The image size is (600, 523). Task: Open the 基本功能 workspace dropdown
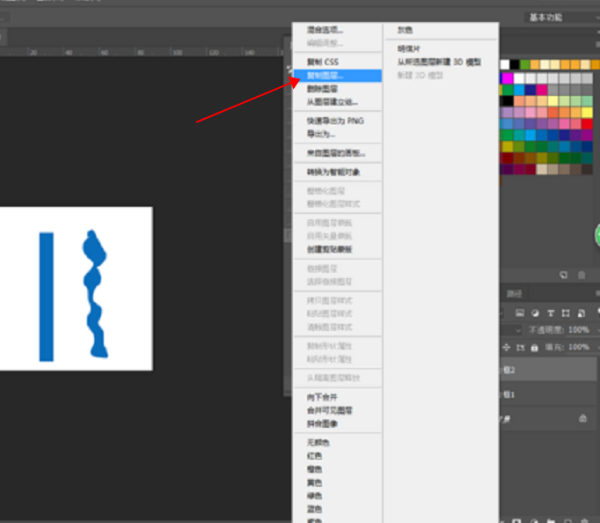[562, 17]
